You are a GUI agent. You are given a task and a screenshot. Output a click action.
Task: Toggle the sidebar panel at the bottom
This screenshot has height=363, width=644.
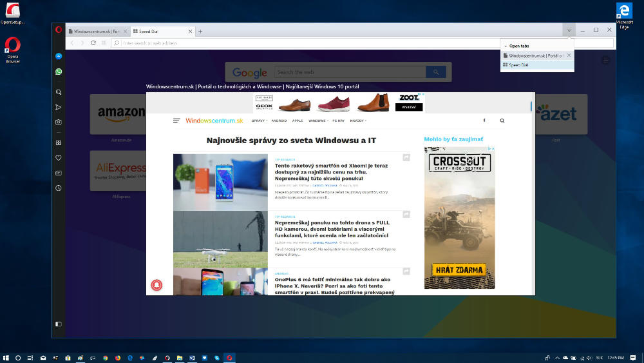(59, 324)
